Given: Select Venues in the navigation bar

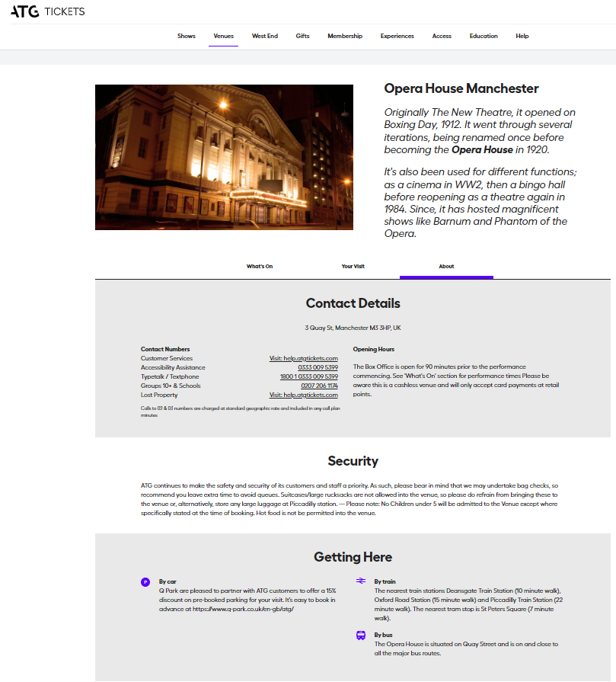Looking at the screenshot, I should [224, 36].
